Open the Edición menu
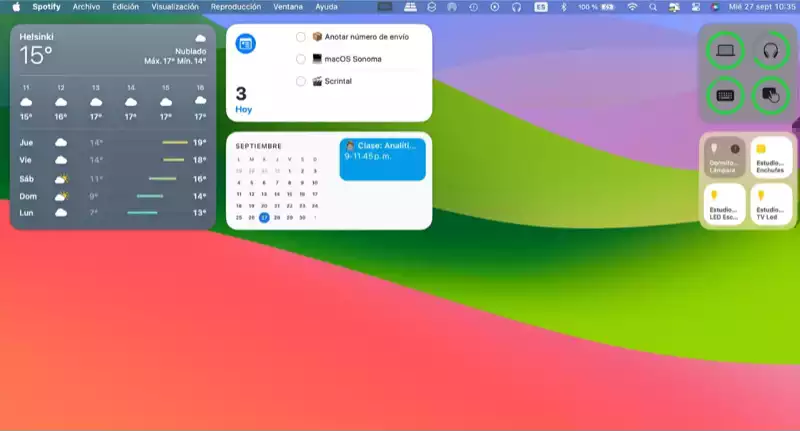 click(x=126, y=7)
